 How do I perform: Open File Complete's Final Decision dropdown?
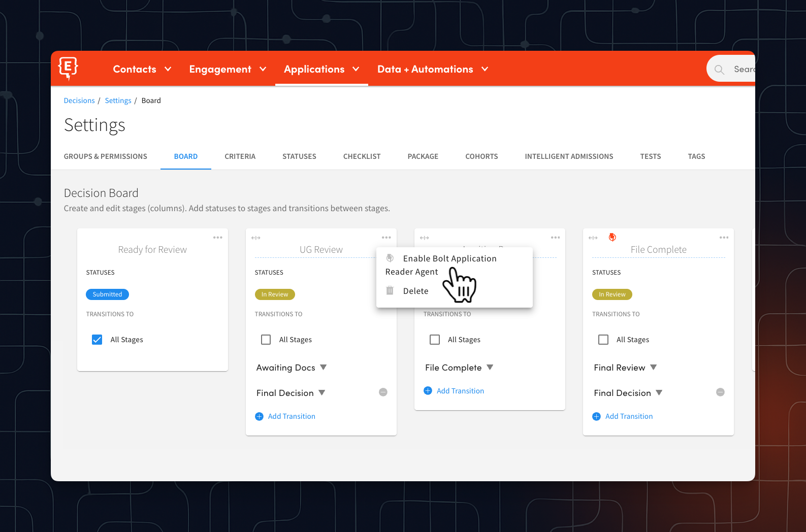click(x=628, y=393)
